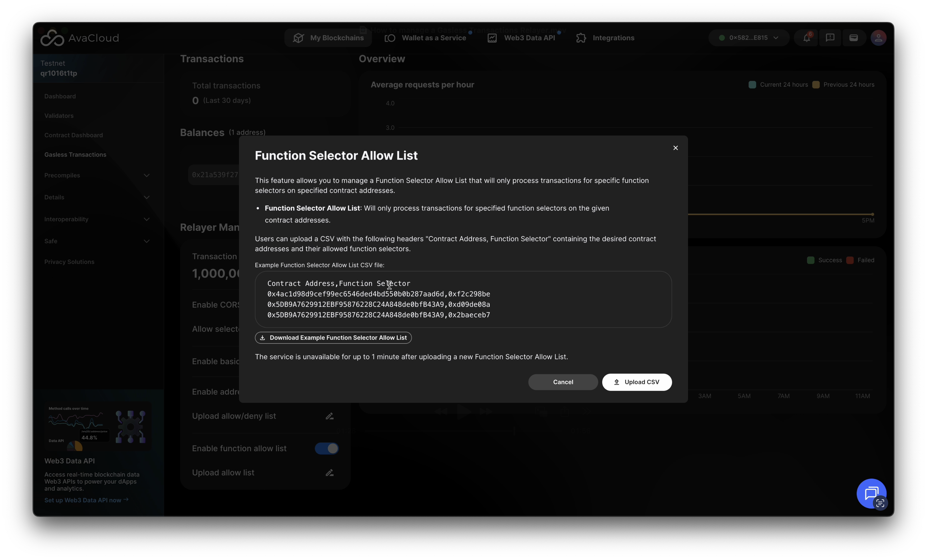Open the 0x582...E815 wallet dropdown

748,38
